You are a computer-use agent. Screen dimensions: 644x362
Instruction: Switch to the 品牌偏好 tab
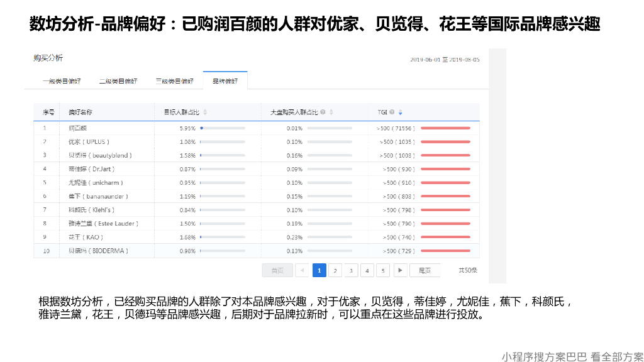coord(225,81)
